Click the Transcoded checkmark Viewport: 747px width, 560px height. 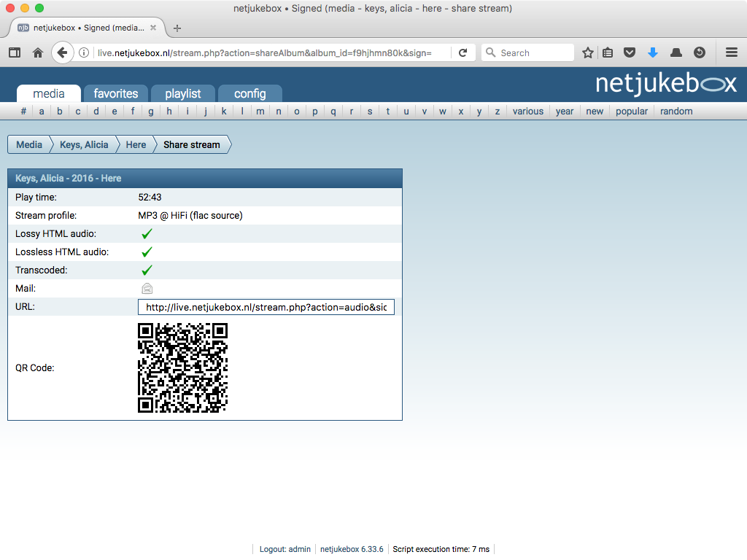pyautogui.click(x=147, y=270)
